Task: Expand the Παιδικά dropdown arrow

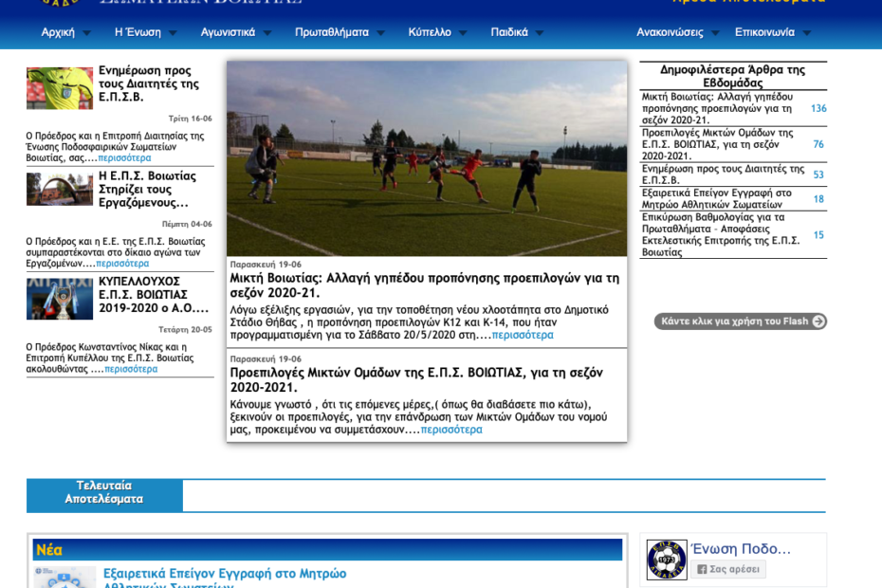Action: point(540,33)
